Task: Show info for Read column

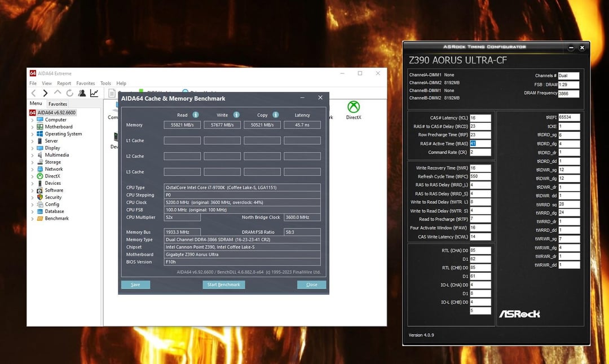Action: [196, 115]
